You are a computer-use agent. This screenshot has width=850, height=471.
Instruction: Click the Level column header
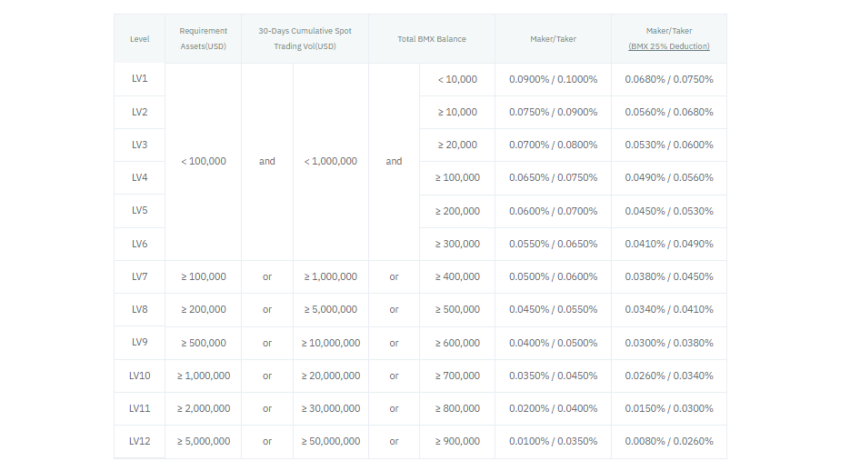click(139, 39)
